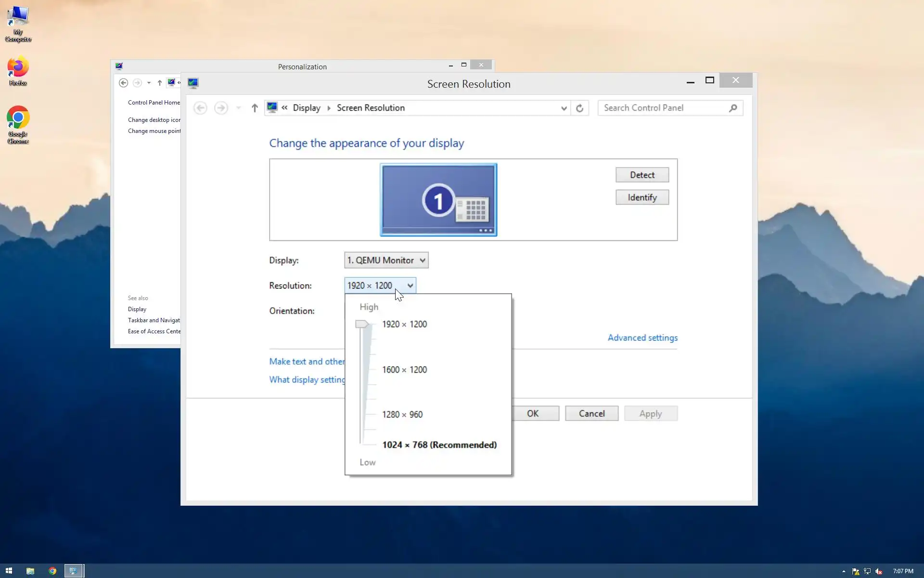Open Advanced settings link
Screen dimensions: 924x578
642,338
